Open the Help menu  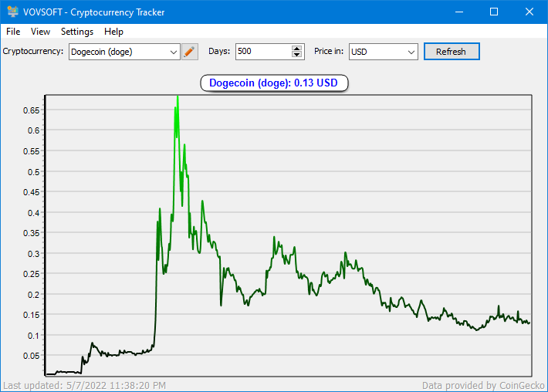(113, 32)
